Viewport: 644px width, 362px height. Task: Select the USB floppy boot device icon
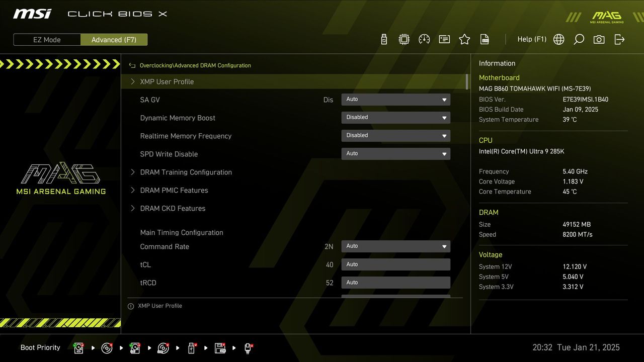[220, 347]
